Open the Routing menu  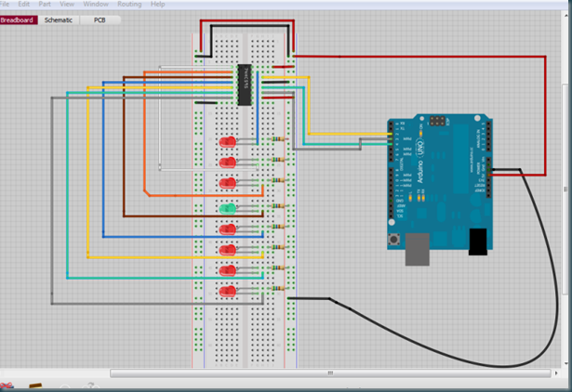pyautogui.click(x=129, y=4)
